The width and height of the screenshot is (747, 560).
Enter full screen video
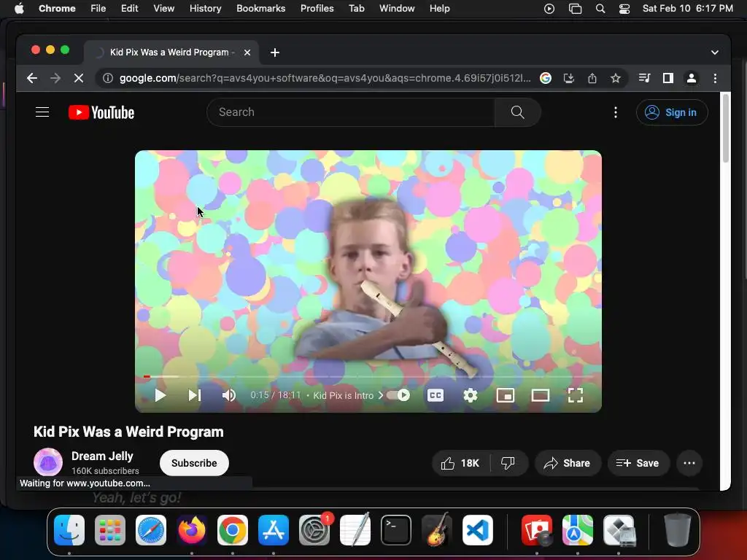[576, 395]
